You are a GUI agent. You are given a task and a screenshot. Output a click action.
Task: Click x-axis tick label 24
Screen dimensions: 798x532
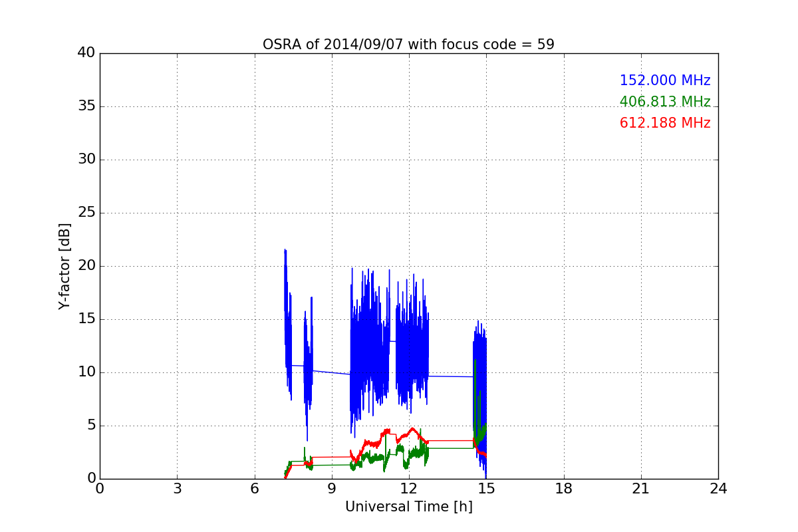(x=718, y=489)
